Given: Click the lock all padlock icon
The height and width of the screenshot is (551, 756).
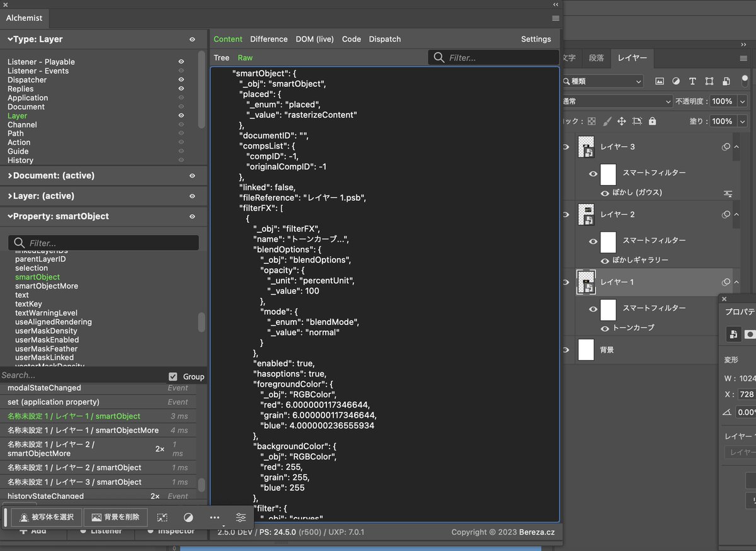Looking at the screenshot, I should pyautogui.click(x=652, y=121).
